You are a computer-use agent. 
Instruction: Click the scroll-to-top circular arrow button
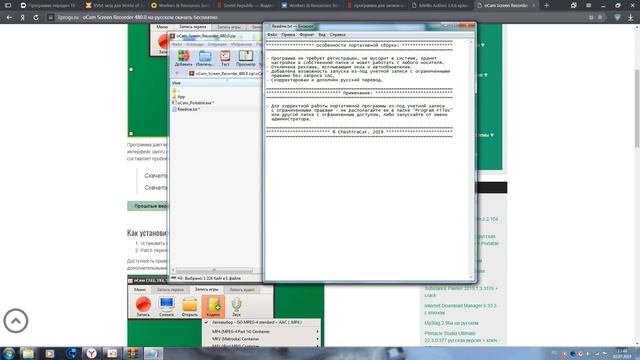click(x=16, y=321)
